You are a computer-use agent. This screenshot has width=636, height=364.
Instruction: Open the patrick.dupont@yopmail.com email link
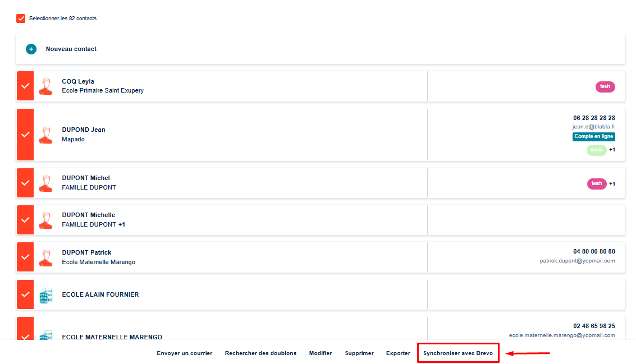click(x=577, y=261)
